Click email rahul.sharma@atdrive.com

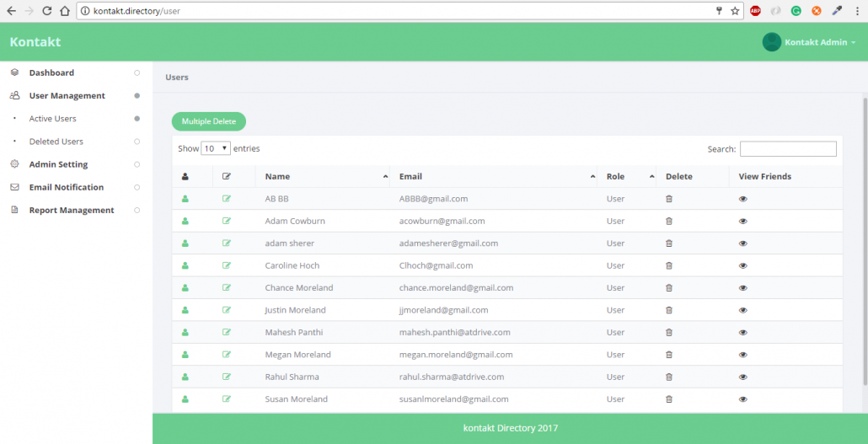click(x=451, y=377)
